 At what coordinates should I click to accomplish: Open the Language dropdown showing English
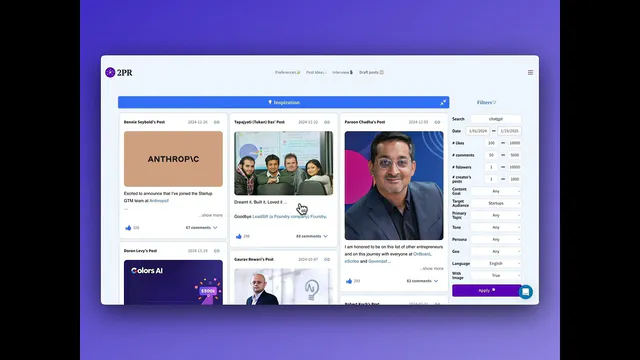point(496,264)
